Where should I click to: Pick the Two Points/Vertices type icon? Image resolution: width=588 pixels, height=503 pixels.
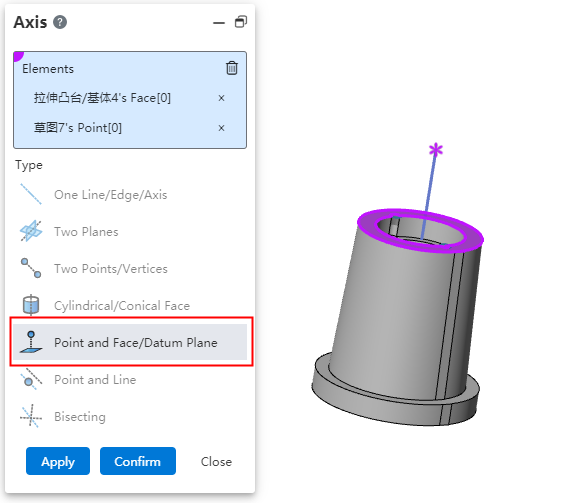(x=31, y=268)
